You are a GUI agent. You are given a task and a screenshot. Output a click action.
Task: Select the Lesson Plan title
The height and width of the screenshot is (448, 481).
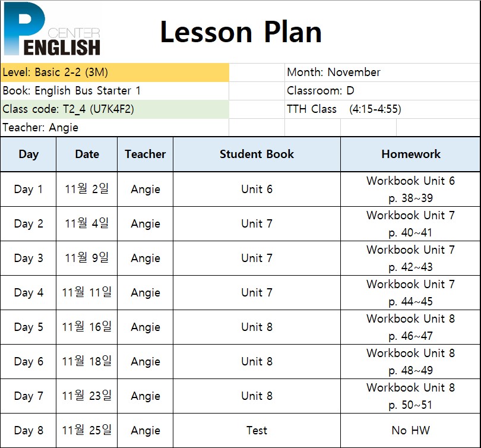tap(241, 32)
